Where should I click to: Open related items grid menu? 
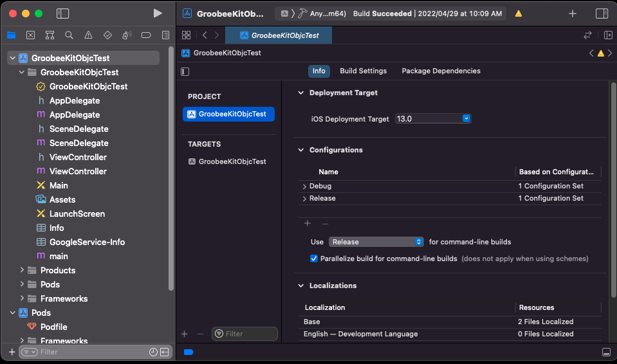click(186, 35)
